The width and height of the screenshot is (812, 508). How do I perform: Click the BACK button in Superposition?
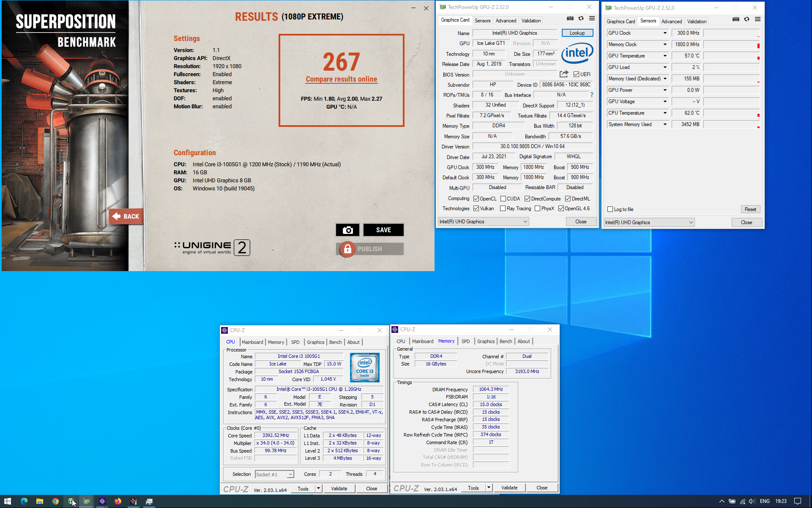click(126, 216)
